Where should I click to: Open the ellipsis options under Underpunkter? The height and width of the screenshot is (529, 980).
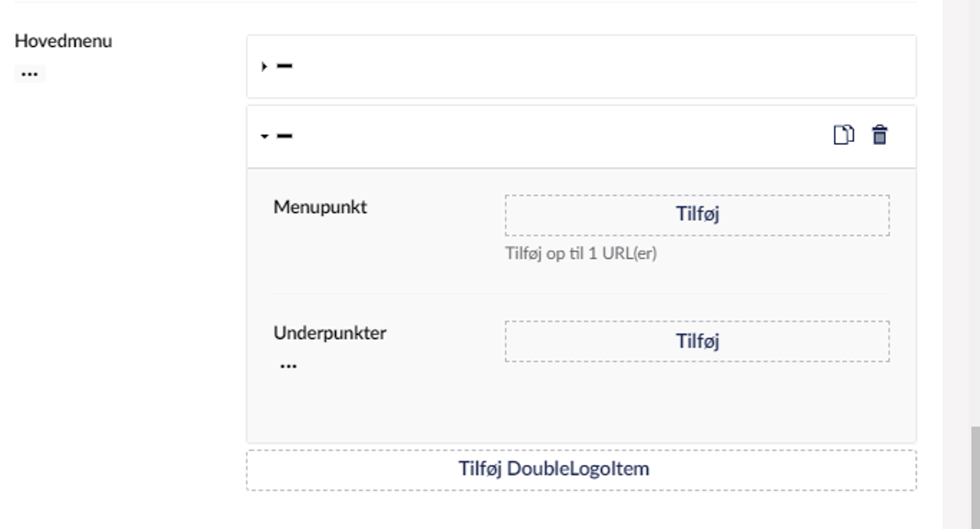(288, 366)
